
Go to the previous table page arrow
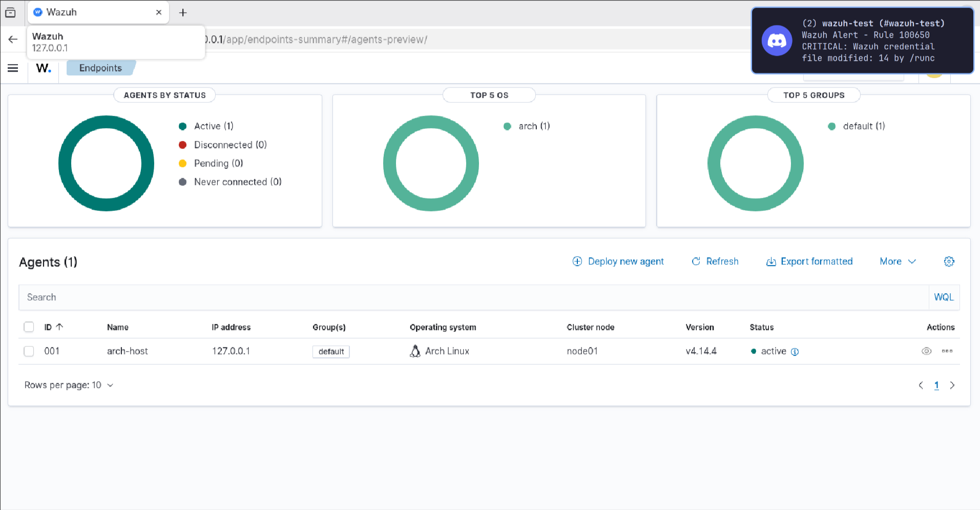pyautogui.click(x=921, y=385)
